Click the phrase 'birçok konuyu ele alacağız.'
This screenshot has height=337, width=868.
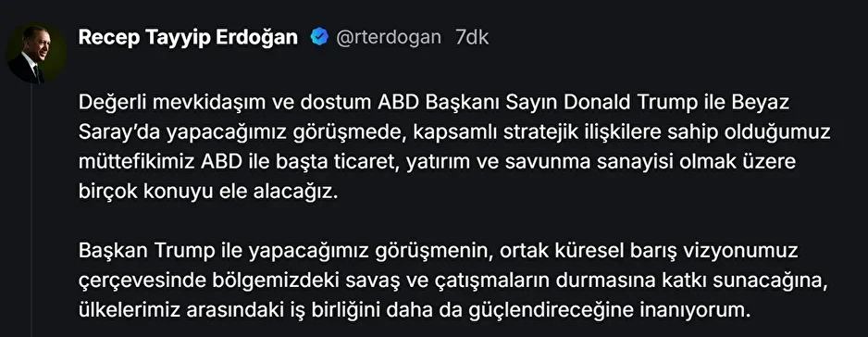coord(207,193)
